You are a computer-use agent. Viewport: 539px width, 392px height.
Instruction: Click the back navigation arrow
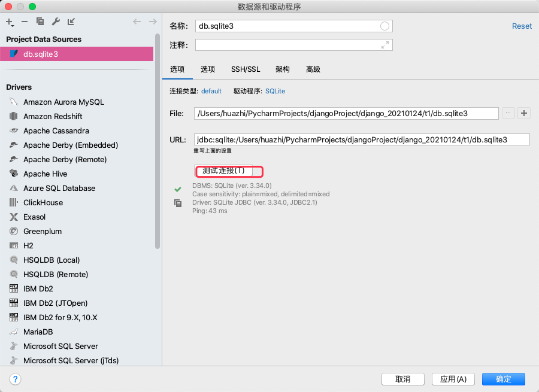(x=137, y=22)
